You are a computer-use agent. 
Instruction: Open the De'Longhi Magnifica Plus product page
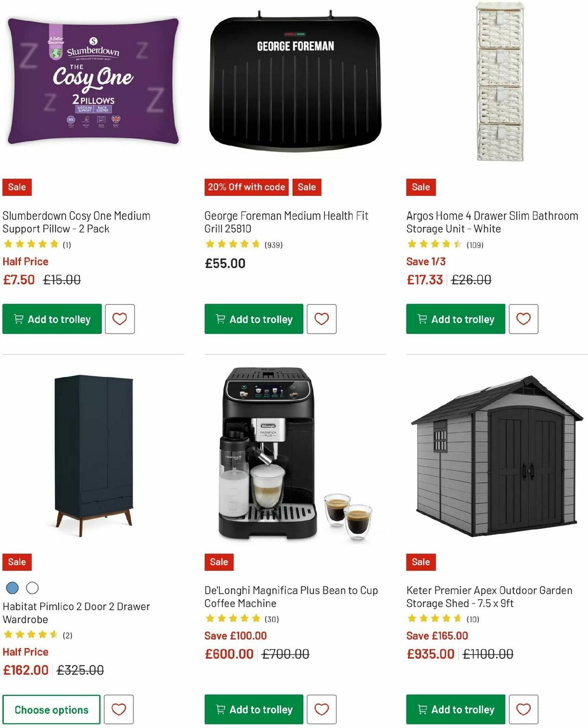(291, 597)
